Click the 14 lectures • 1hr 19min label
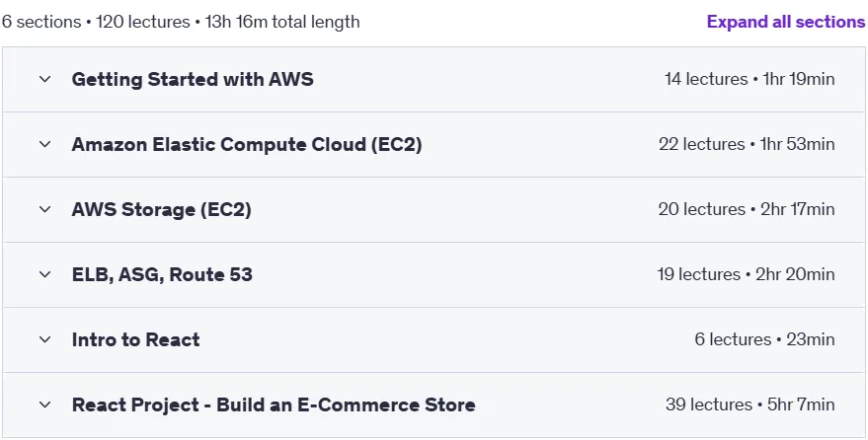Viewport: 868px width, 440px height. tap(750, 80)
